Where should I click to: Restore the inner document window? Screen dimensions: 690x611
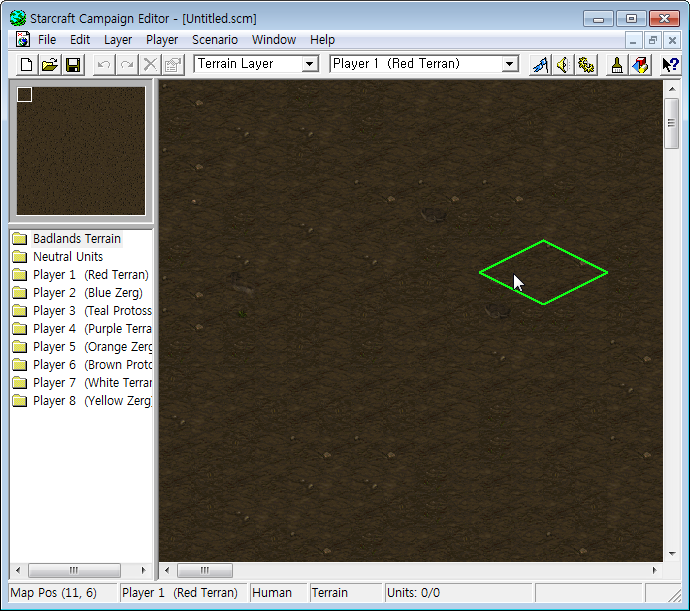coord(653,40)
